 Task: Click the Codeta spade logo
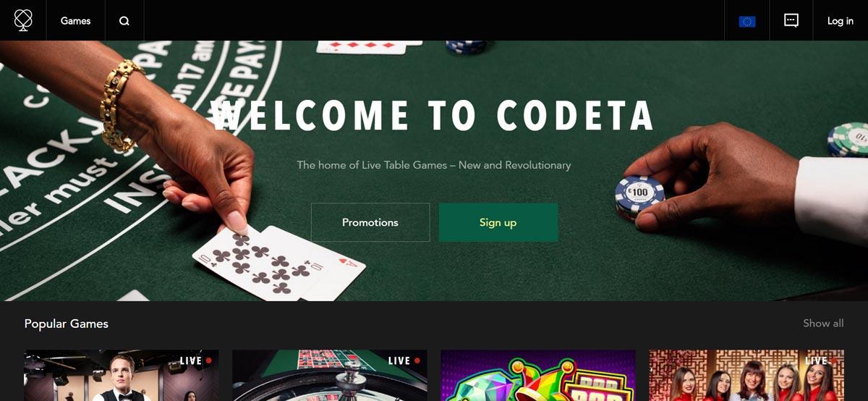[23, 20]
